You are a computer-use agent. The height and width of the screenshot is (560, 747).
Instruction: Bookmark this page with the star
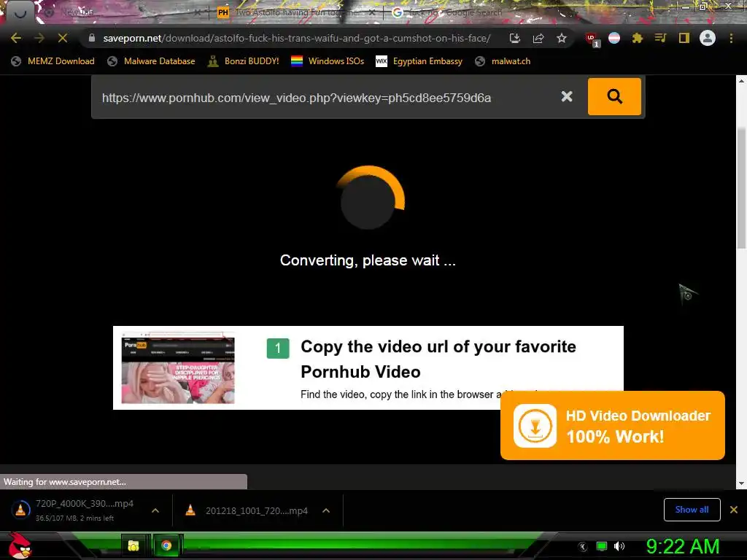[562, 38]
